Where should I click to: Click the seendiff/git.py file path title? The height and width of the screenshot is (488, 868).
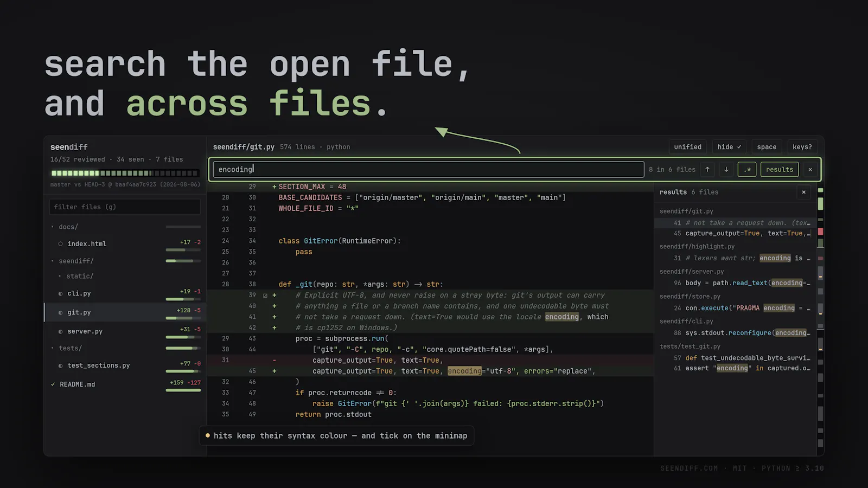pos(244,147)
